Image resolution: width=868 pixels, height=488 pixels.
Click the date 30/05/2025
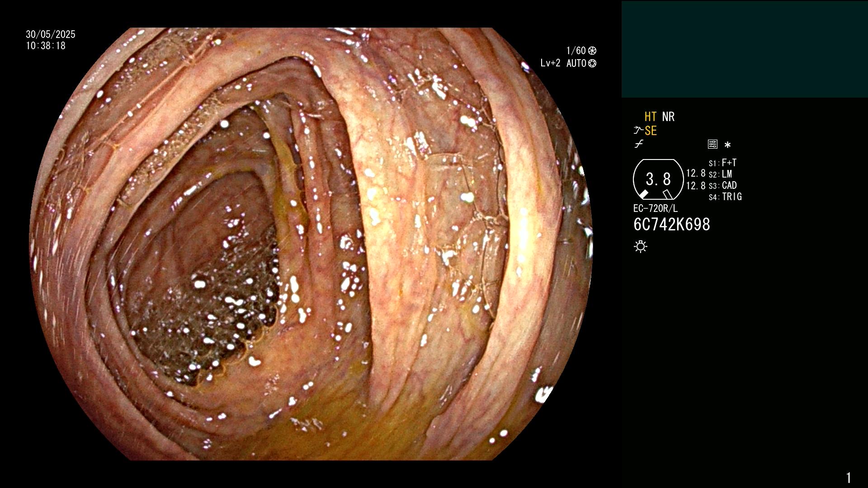click(51, 34)
